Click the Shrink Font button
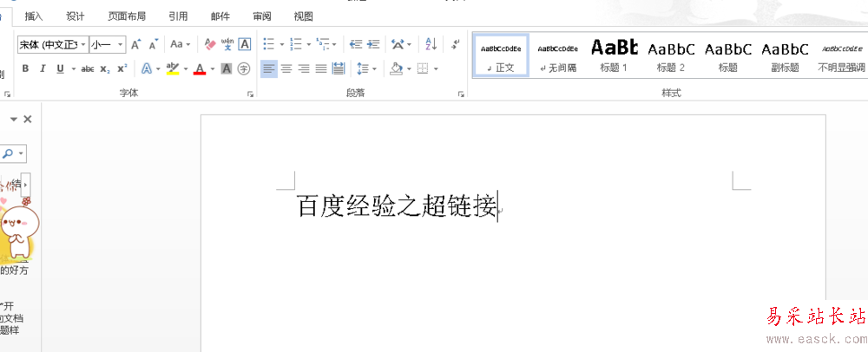The width and height of the screenshot is (868, 352). click(x=154, y=44)
